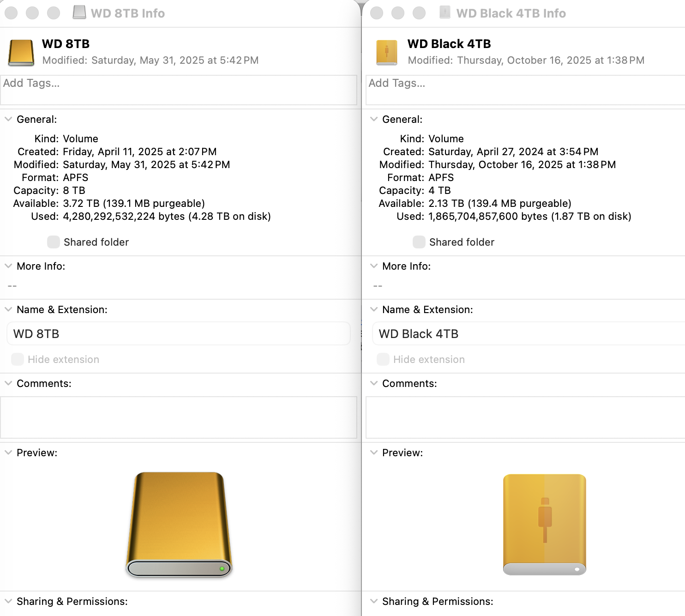Collapse More Info section in WD Black 4TB window
685x616 pixels.
374,266
